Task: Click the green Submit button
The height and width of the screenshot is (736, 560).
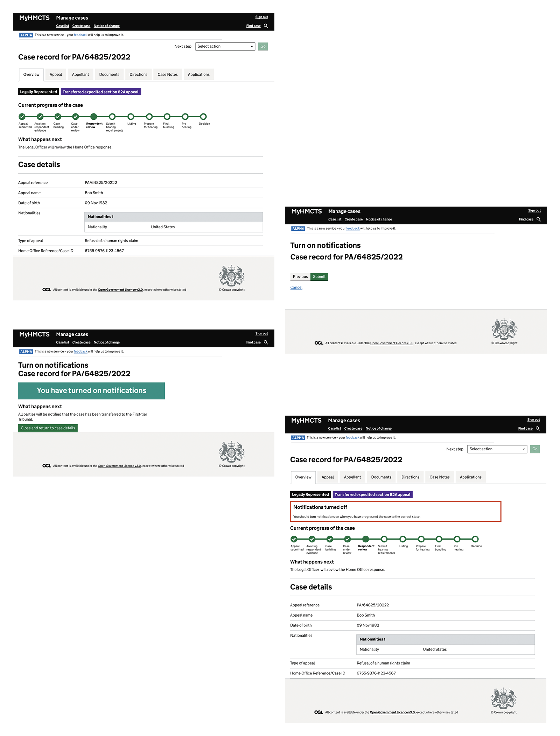Action: pos(319,277)
